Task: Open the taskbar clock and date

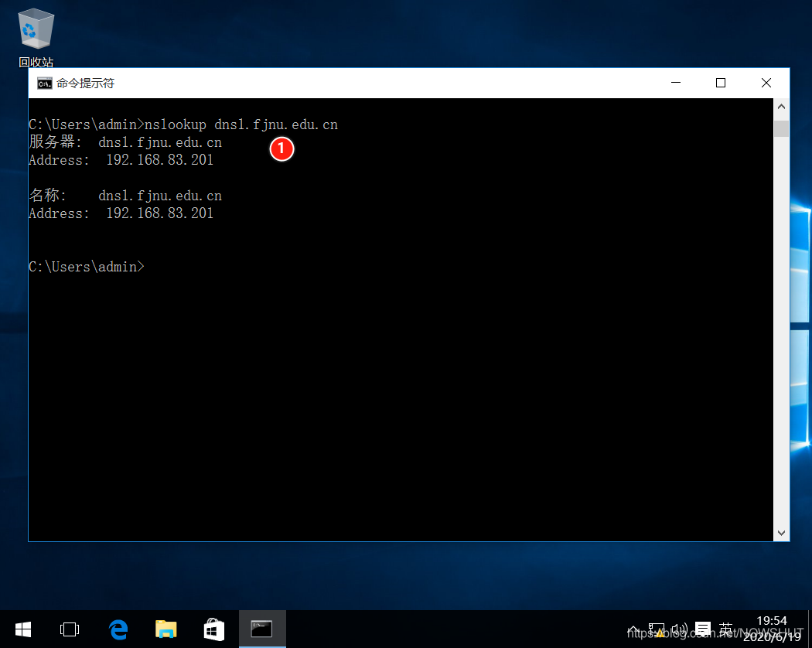Action: click(x=771, y=629)
